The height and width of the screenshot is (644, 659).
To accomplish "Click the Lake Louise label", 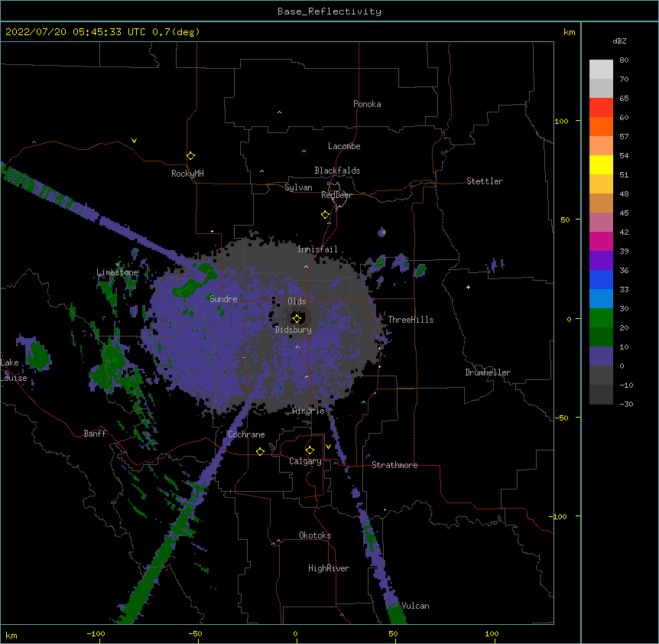I will coord(14,370).
